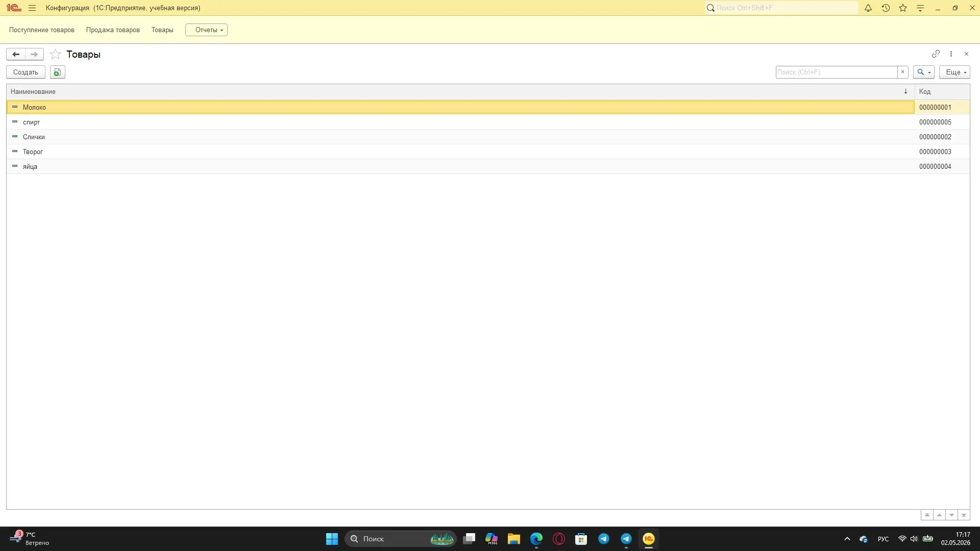980x551 pixels.
Task: Clear the list search field
Action: (902, 72)
